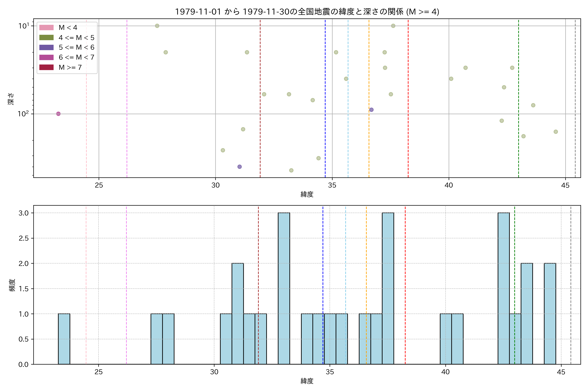Viewport: 588px width, 392px height.
Task: Click the rightmost histogram bar near latitude 44.5
Action: click(550, 314)
